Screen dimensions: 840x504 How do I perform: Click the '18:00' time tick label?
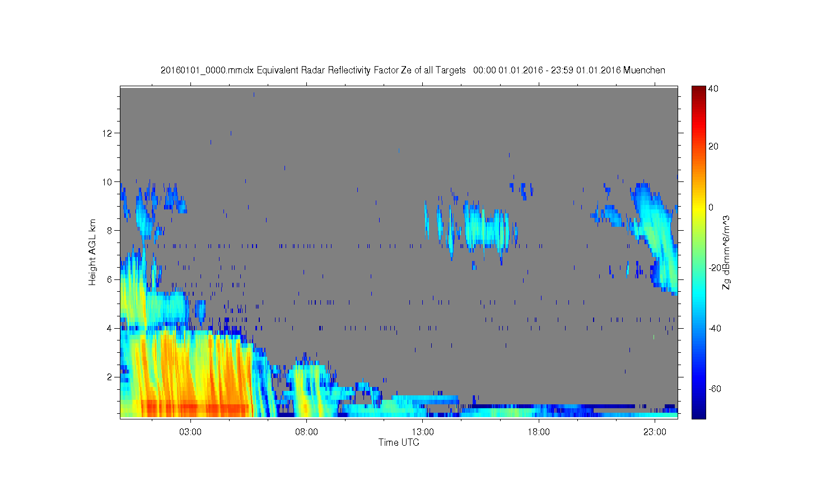pos(539,432)
